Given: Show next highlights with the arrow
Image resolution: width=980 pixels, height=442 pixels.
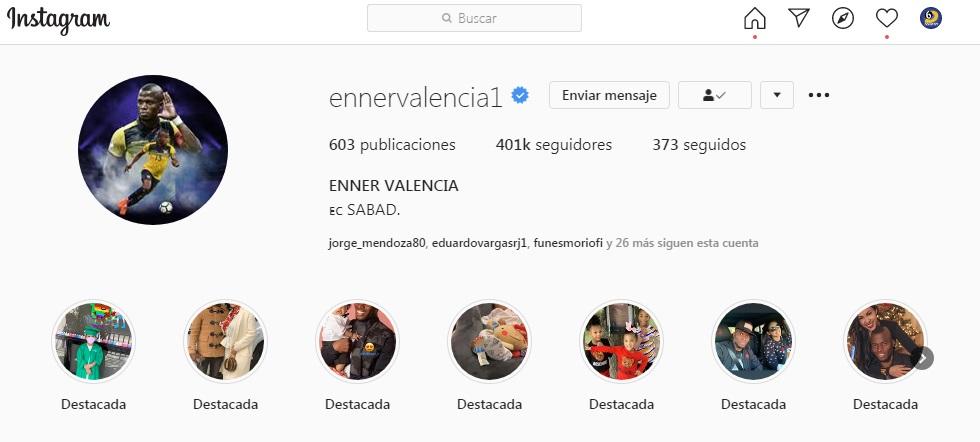Looking at the screenshot, I should tap(922, 358).
